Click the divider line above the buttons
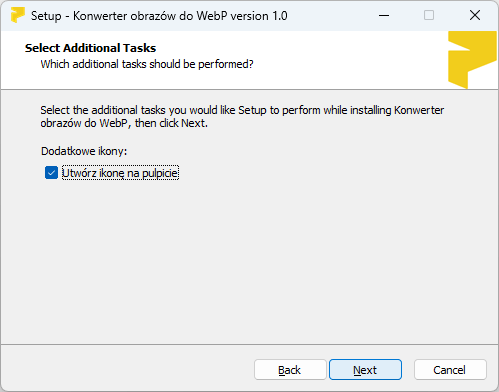 [249, 344]
